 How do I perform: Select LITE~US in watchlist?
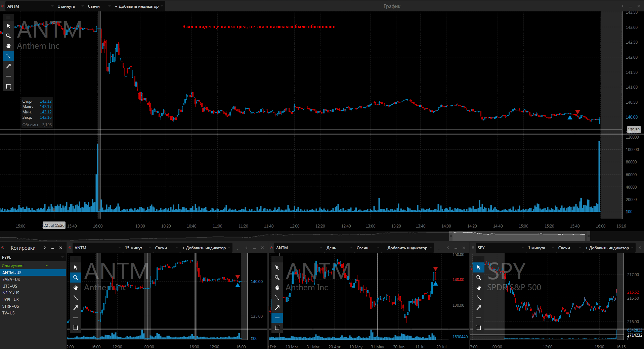click(x=33, y=286)
